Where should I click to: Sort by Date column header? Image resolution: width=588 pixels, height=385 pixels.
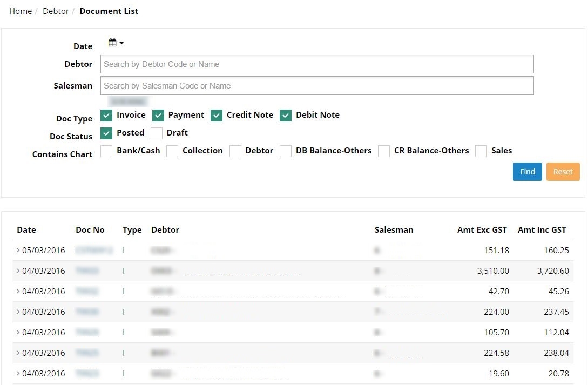(26, 230)
